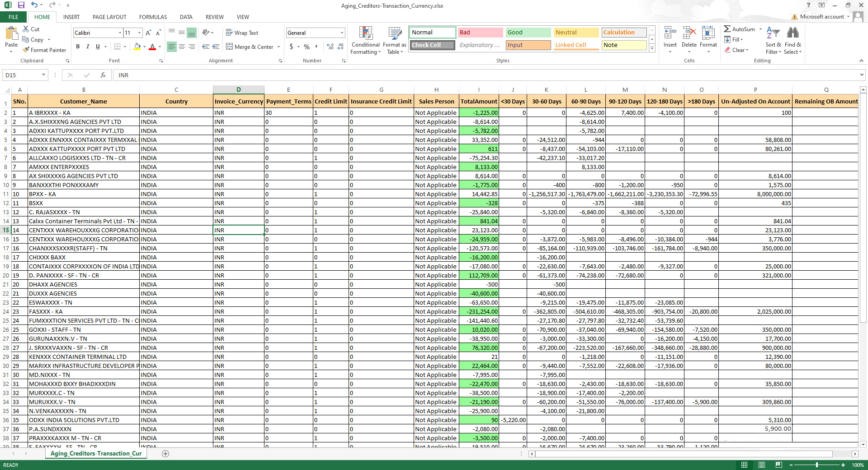Open the Formulas ribbon tab
The image size is (868, 470).
pos(153,17)
